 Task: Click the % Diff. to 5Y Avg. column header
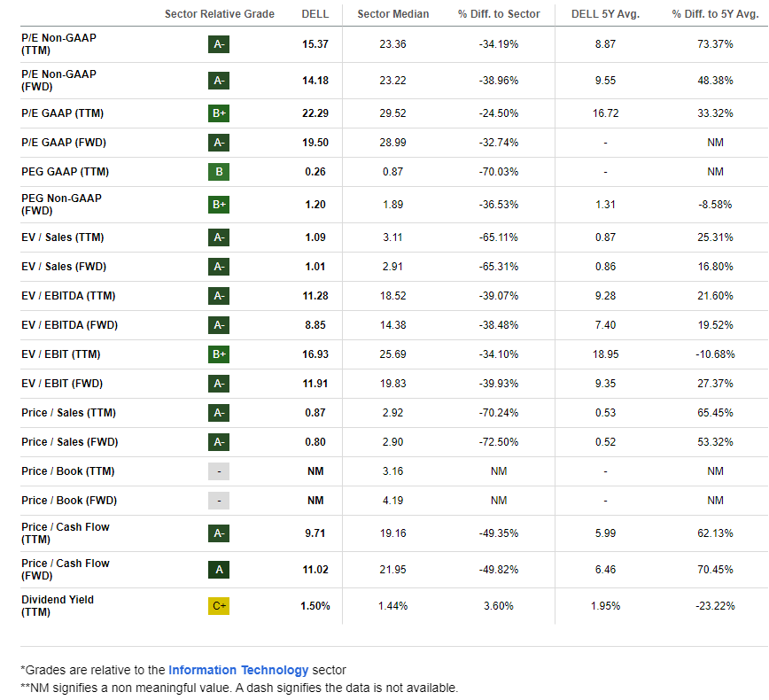pos(715,14)
